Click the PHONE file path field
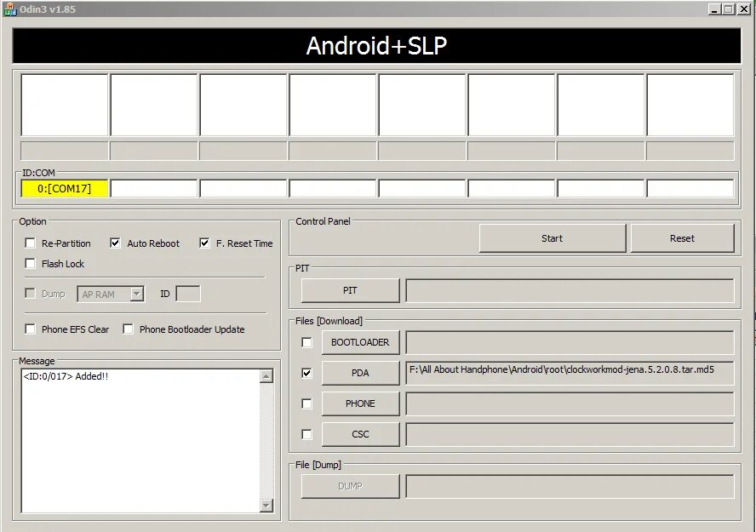This screenshot has width=756, height=532. (570, 403)
